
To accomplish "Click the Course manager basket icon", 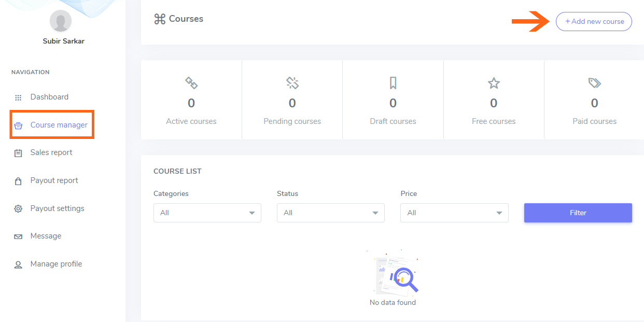I will [18, 125].
